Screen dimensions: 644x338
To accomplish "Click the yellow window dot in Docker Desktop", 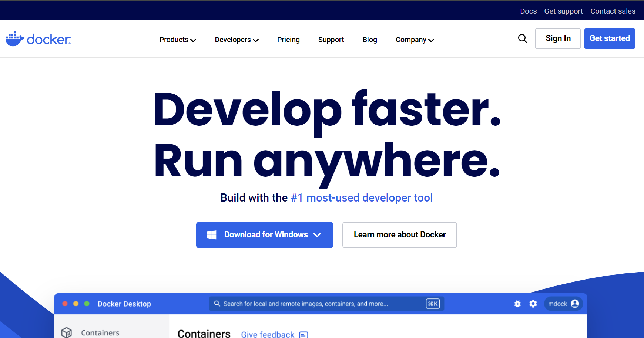I will (x=76, y=304).
